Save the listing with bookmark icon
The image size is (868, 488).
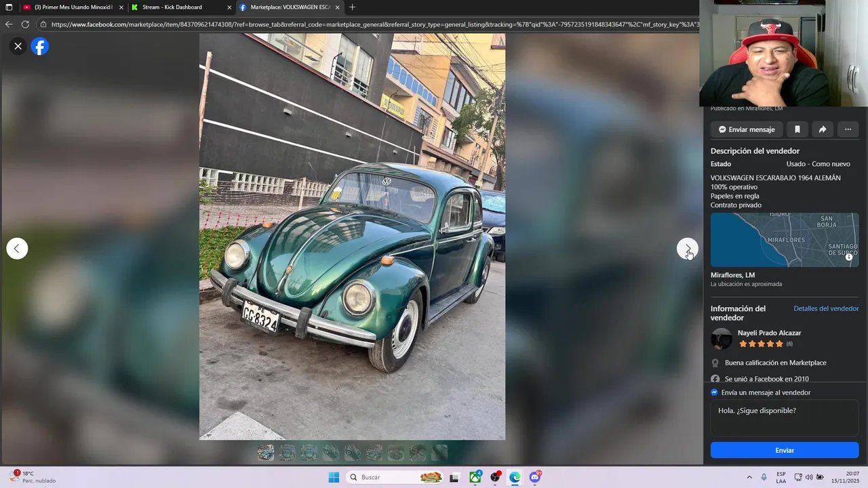click(797, 129)
